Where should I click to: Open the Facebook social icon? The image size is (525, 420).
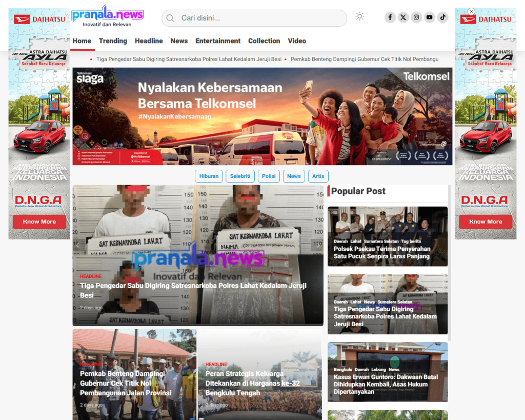coord(390,17)
